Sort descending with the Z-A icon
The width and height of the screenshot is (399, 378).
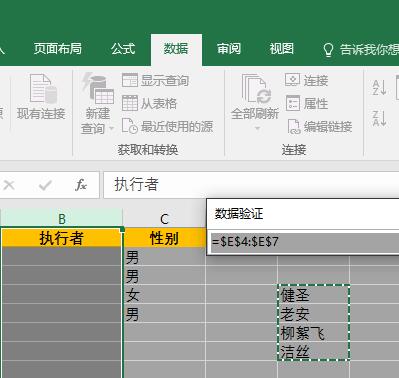(379, 118)
